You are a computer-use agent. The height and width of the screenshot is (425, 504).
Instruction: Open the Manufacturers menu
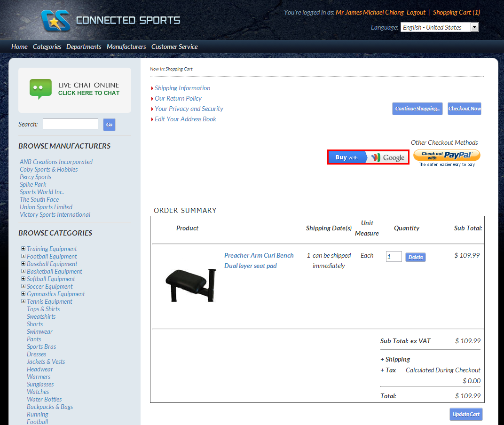click(126, 47)
